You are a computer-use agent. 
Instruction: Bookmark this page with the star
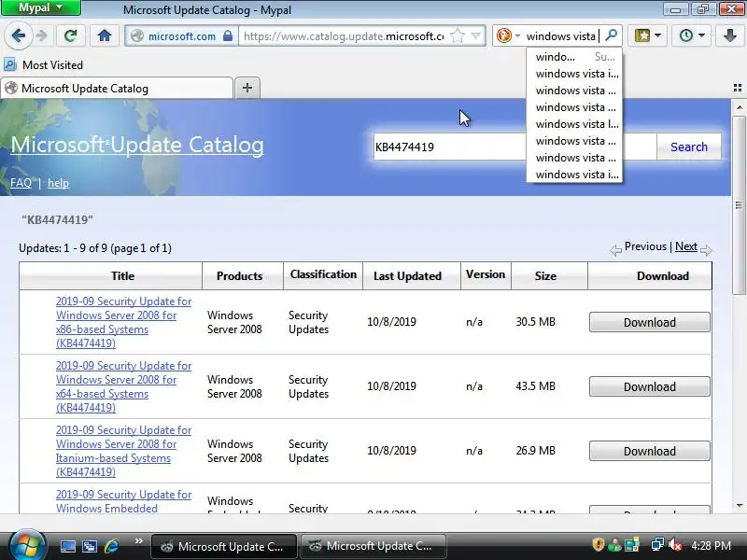coord(457,35)
